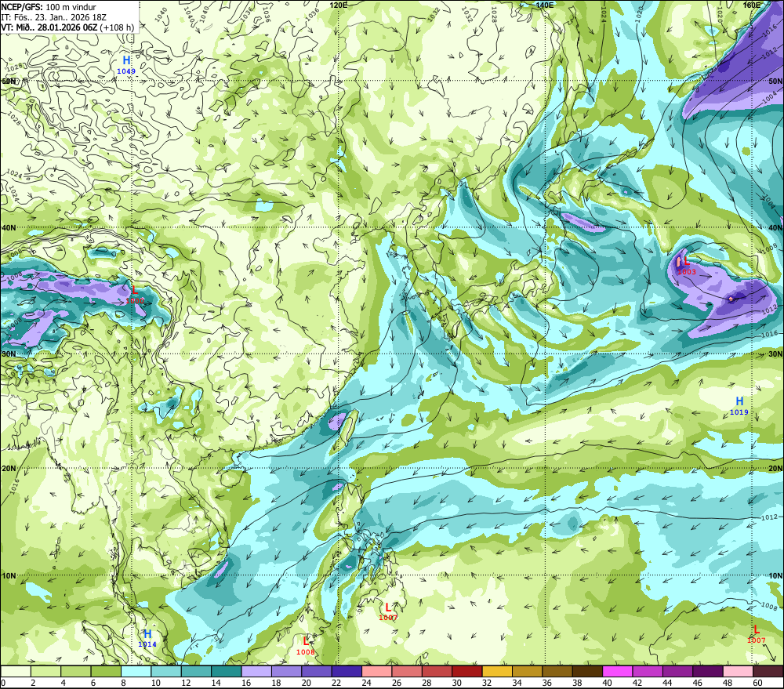The width and height of the screenshot is (784, 689).
Task: Pick the legend swatch starting at 42
Action: [648, 671]
